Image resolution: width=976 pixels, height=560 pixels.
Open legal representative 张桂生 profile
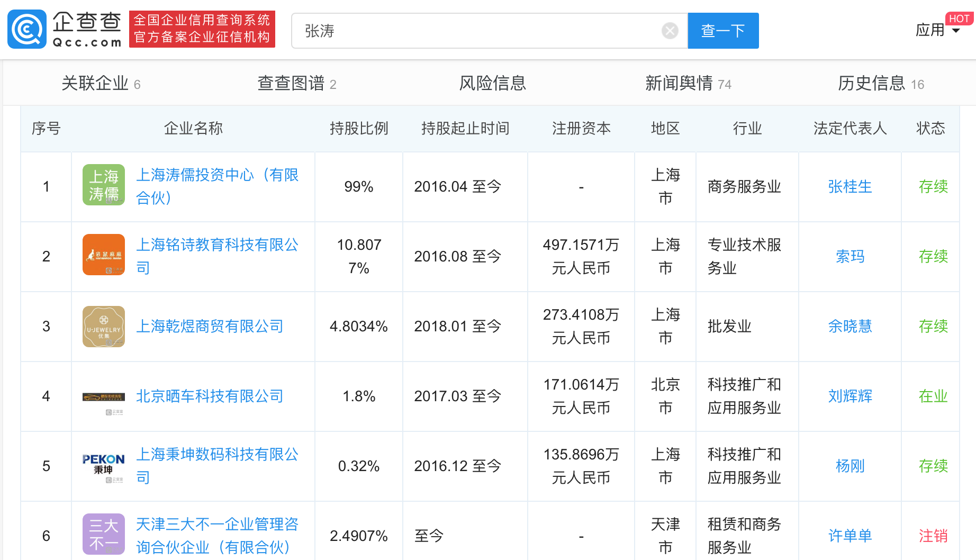850,187
